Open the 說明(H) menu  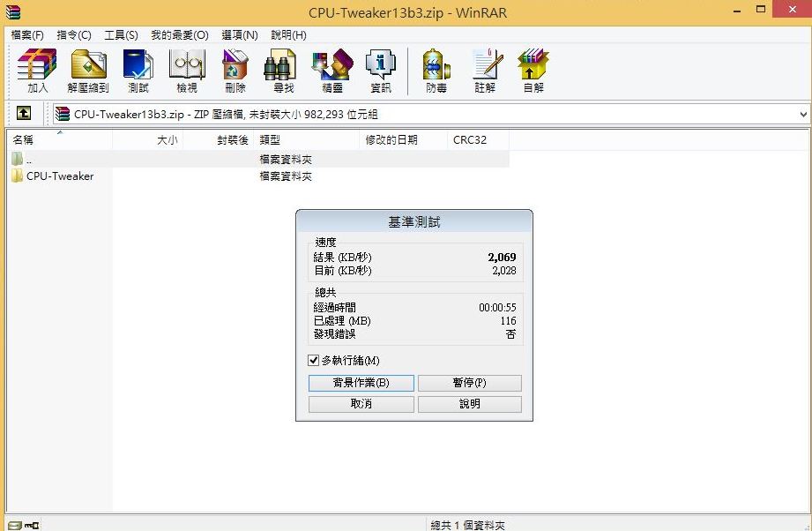point(289,34)
